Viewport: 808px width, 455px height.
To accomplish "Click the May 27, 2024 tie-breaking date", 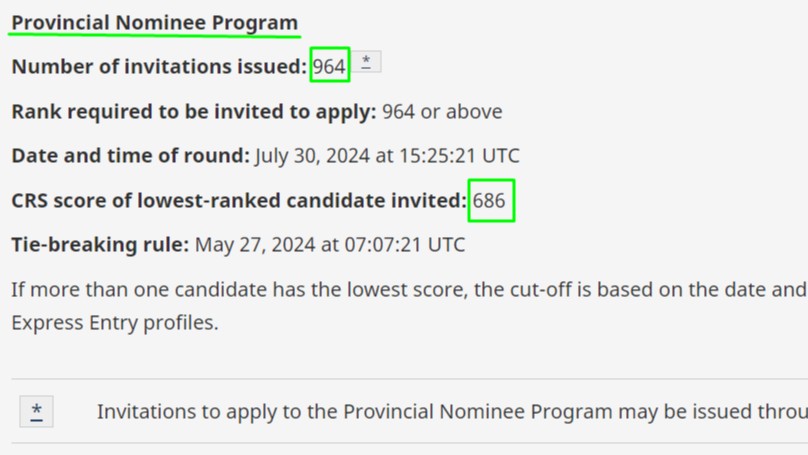I will pyautogui.click(x=255, y=245).
